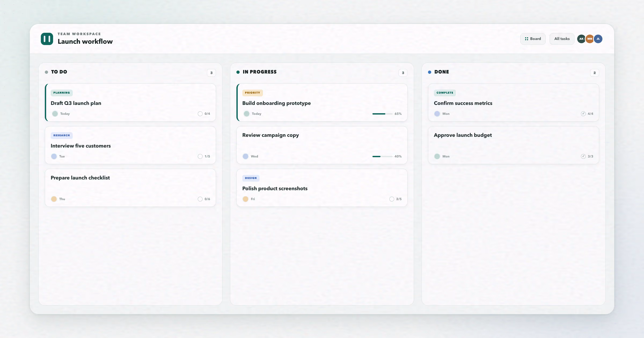The height and width of the screenshot is (338, 644).
Task: Toggle completed check on Approve launch budget
Action: click(x=583, y=156)
